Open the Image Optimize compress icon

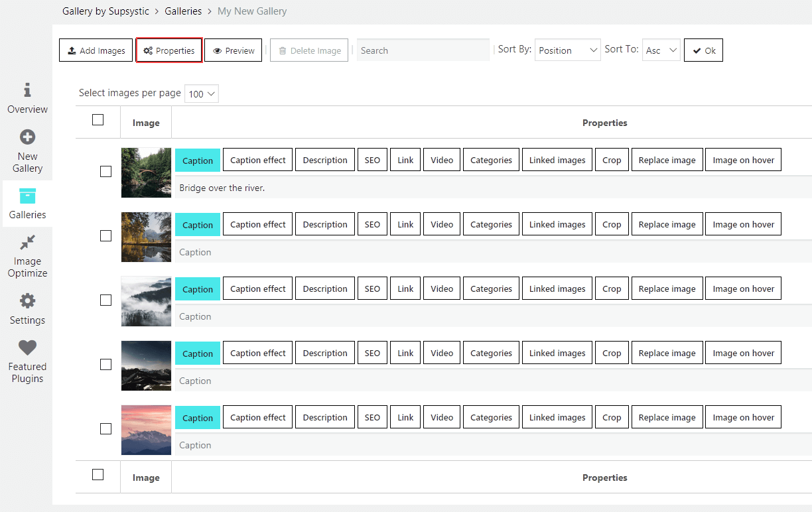coord(27,242)
